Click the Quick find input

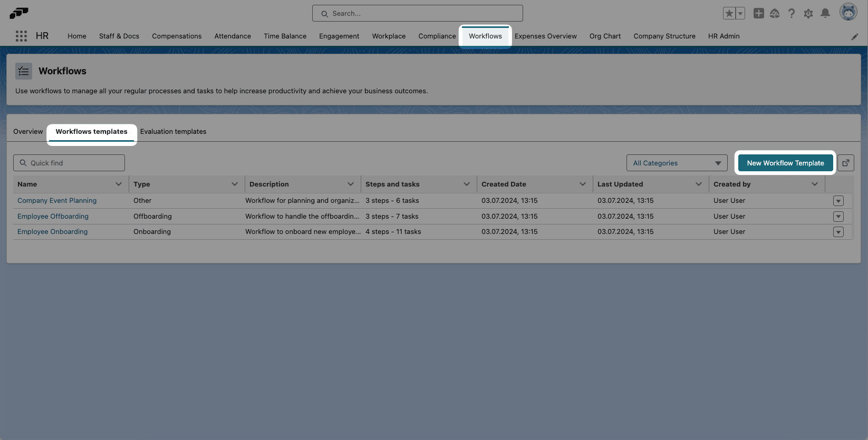[x=69, y=163]
